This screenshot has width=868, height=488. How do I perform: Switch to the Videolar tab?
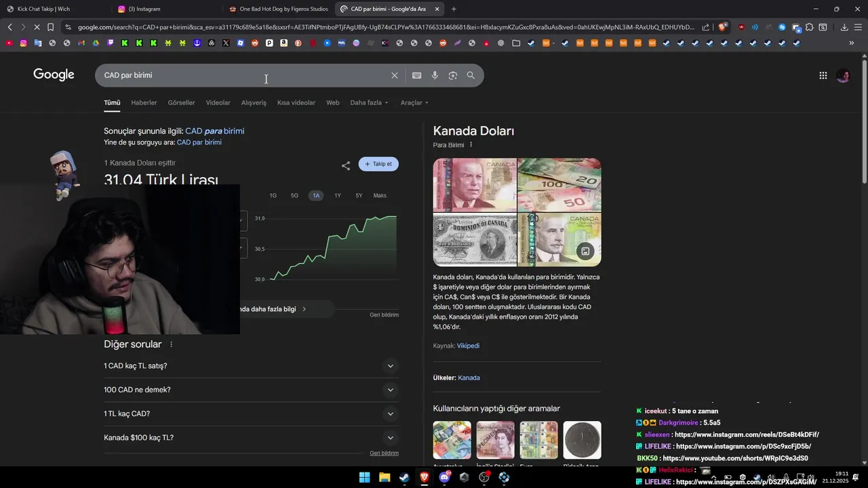click(218, 103)
